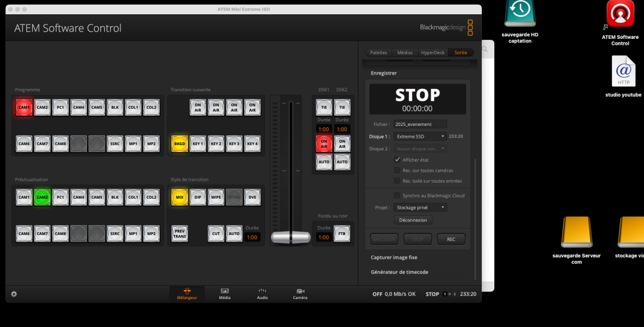
Task: Enable Rec. sur toutes caméras
Action: [397, 170]
